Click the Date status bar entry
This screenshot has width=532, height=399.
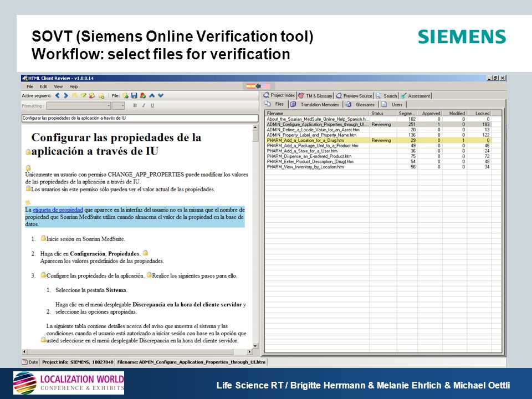tap(30, 362)
